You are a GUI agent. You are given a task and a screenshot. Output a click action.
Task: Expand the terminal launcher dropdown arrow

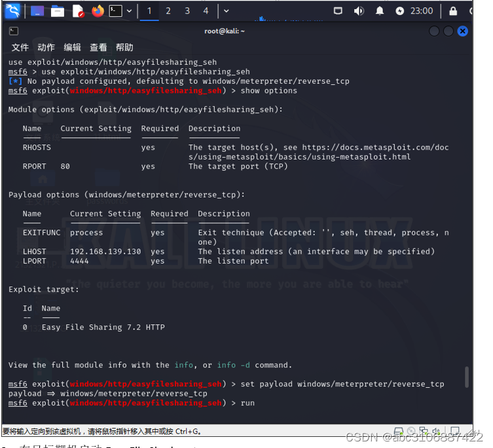pyautogui.click(x=129, y=11)
